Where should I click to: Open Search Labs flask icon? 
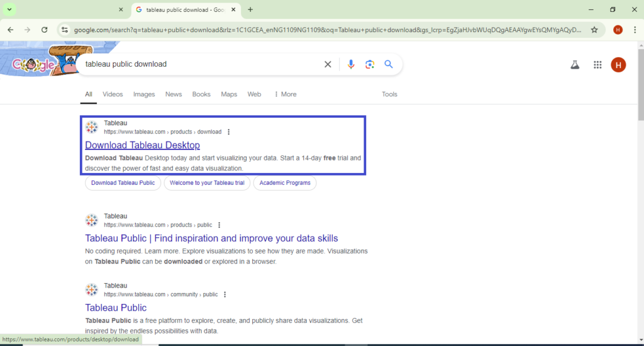[x=575, y=65]
